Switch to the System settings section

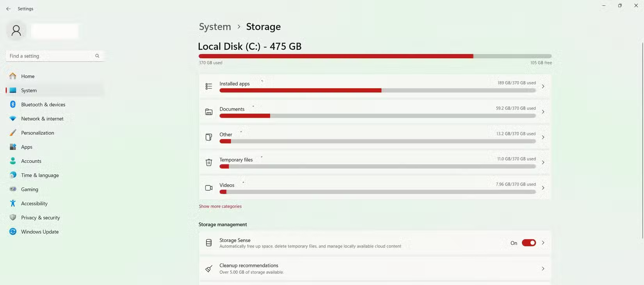[28, 90]
